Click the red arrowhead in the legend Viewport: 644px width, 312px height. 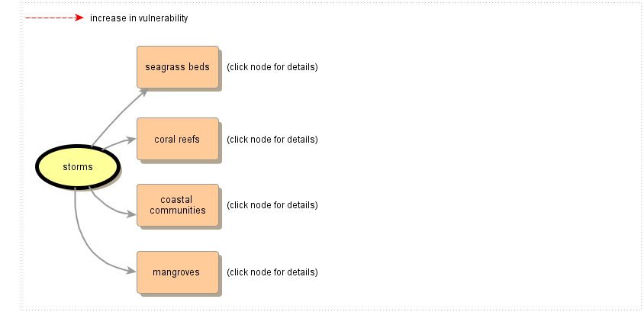pyautogui.click(x=79, y=18)
